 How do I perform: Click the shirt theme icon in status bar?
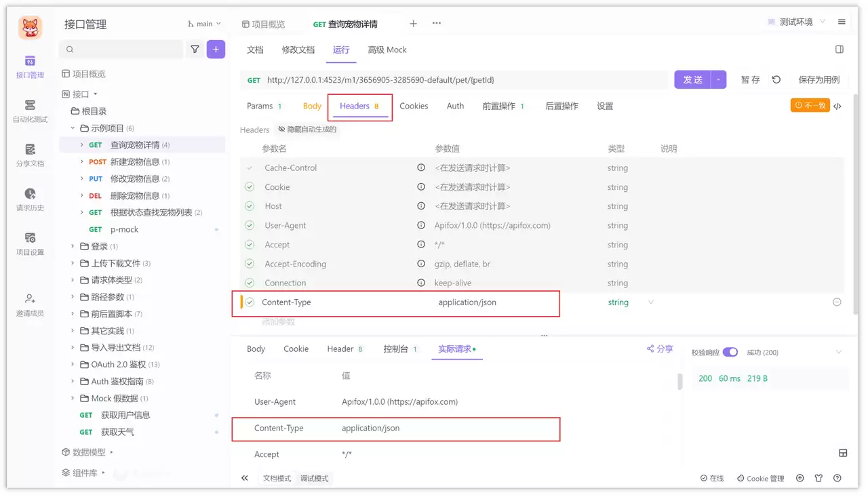tap(818, 478)
